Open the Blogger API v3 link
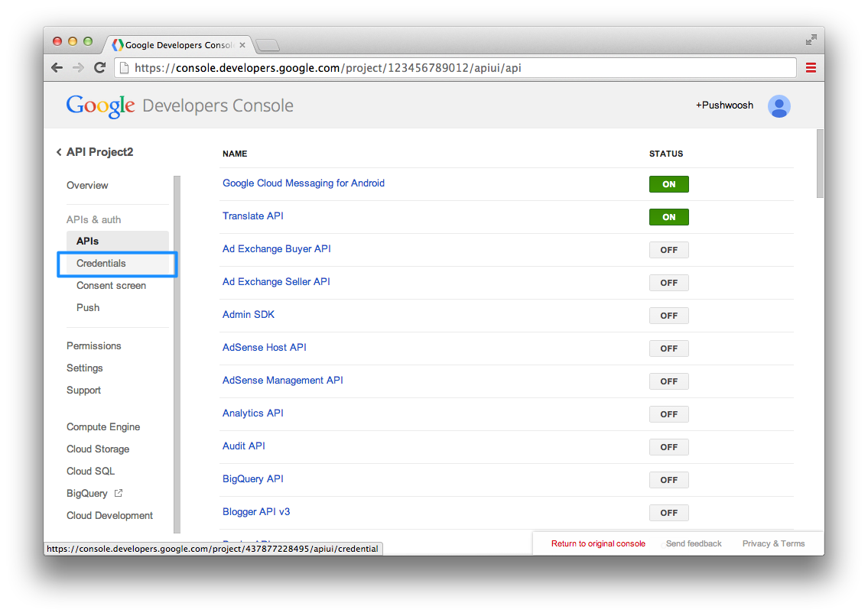Viewport: 868px width, 616px height. [256, 512]
